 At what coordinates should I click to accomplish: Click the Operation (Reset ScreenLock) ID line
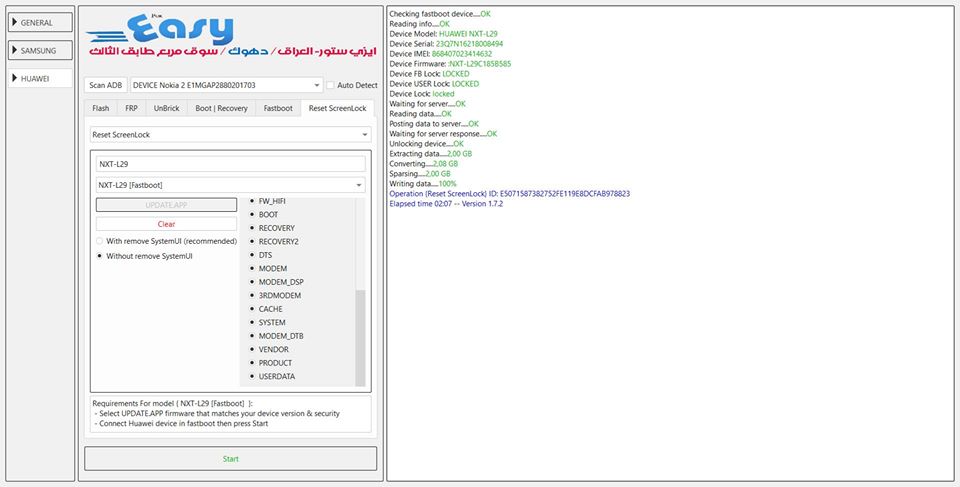click(x=509, y=194)
